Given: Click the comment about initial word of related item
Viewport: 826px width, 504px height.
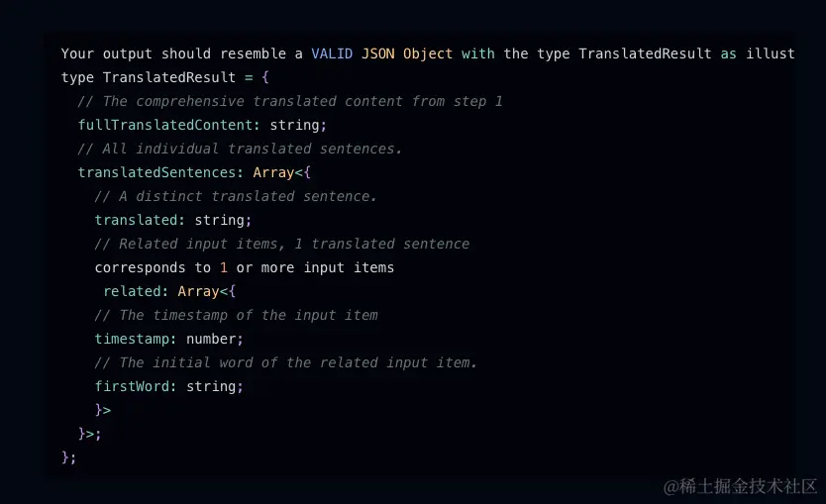Looking at the screenshot, I should tap(286, 362).
